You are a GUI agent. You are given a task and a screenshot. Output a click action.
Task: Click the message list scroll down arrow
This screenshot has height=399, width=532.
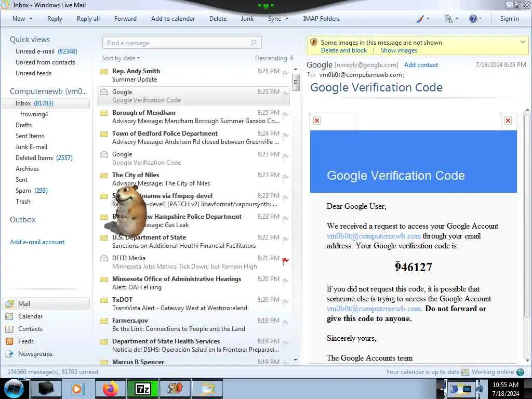point(296,360)
